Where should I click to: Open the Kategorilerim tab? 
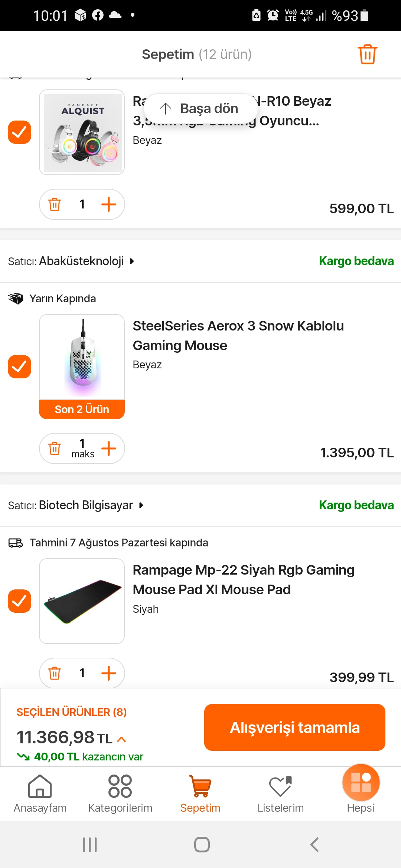(120, 793)
